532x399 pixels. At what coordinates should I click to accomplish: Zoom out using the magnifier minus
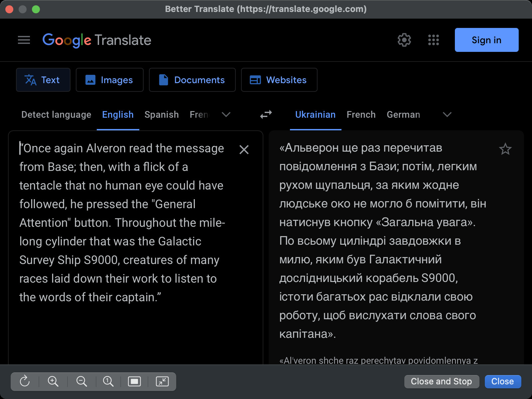coord(81,381)
